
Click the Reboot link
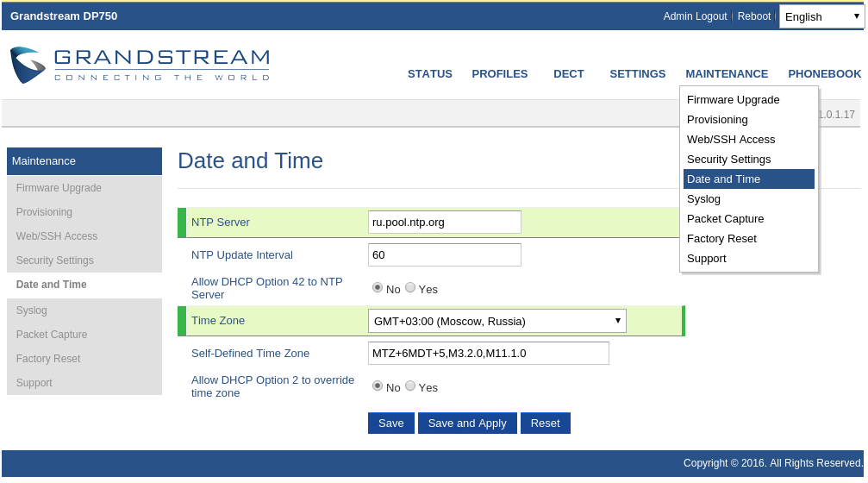(x=754, y=16)
